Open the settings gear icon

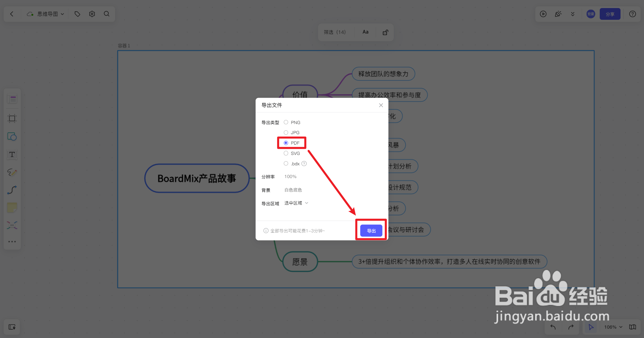coord(92,14)
